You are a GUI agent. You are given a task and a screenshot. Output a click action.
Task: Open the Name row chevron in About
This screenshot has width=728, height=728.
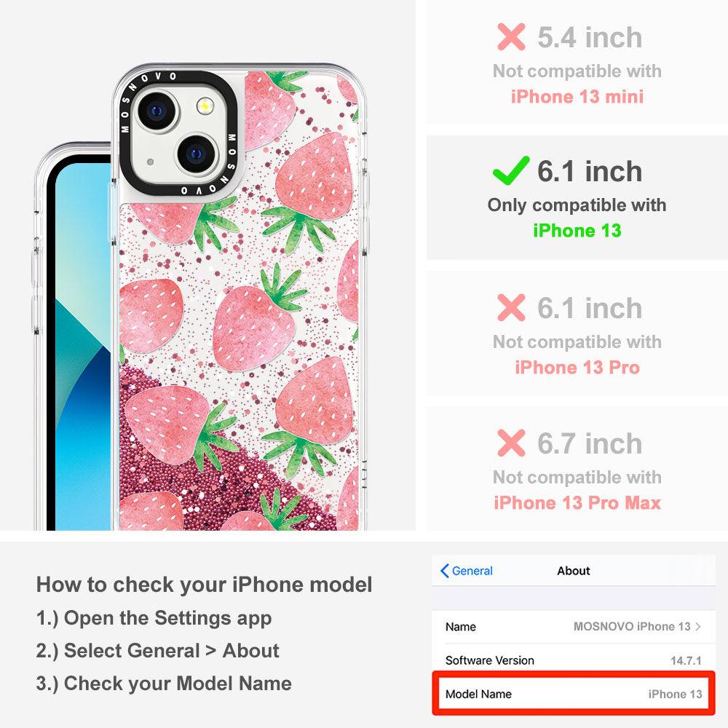[698, 626]
